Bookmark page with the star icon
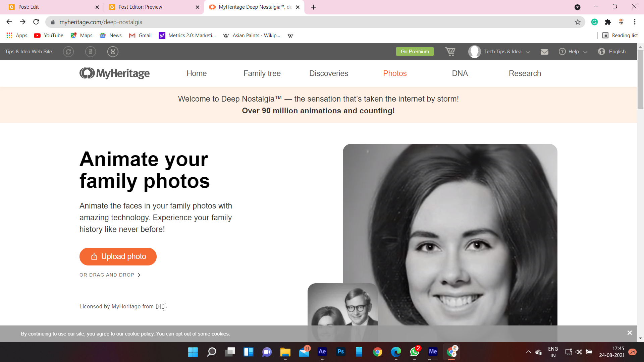The image size is (644, 362). pyautogui.click(x=578, y=22)
